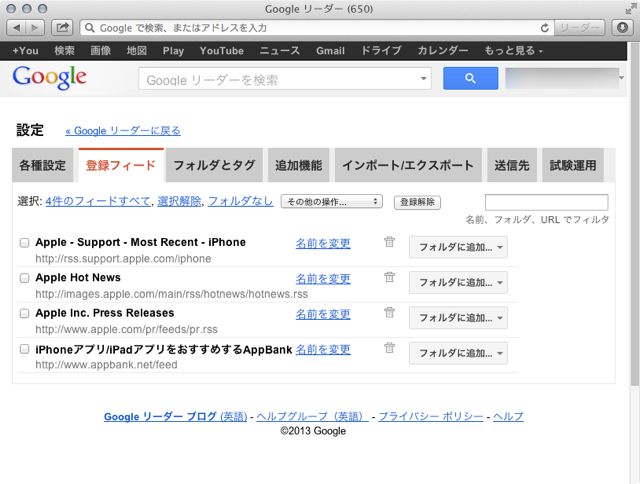
Task: Reload the page with the refresh icon
Action: point(544,28)
